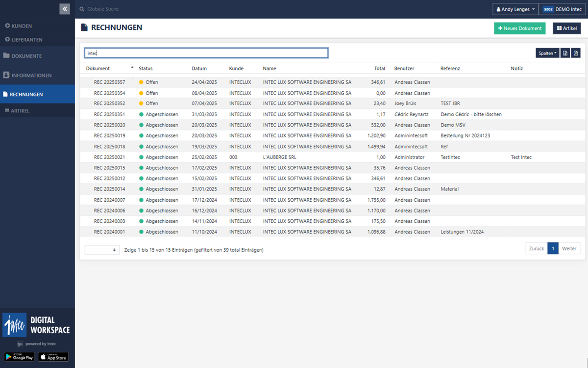Open Lieferanten in the sidebar
This screenshot has height=368, width=588.
(24, 39)
